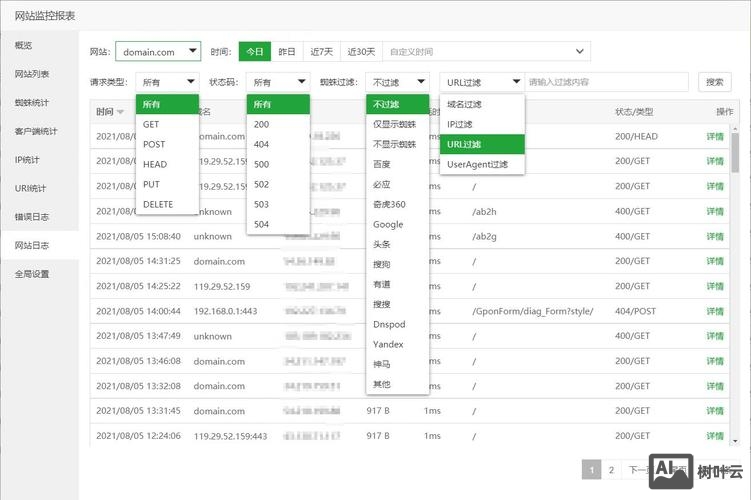Choose POST from request type list

pos(154,144)
